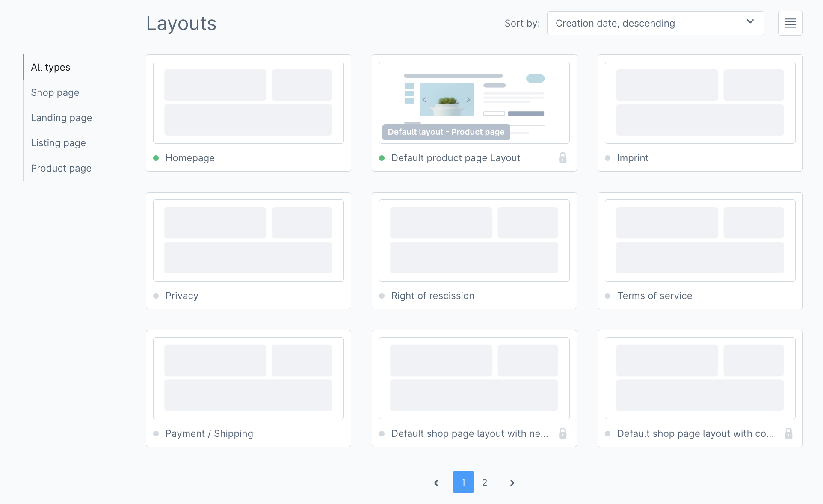Screen dimensions: 823x504
Task: Show only Listing page layouts
Action: coord(58,143)
